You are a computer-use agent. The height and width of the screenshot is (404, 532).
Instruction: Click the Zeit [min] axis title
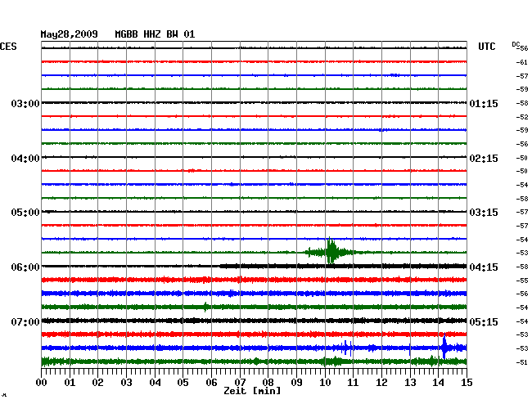point(252,391)
